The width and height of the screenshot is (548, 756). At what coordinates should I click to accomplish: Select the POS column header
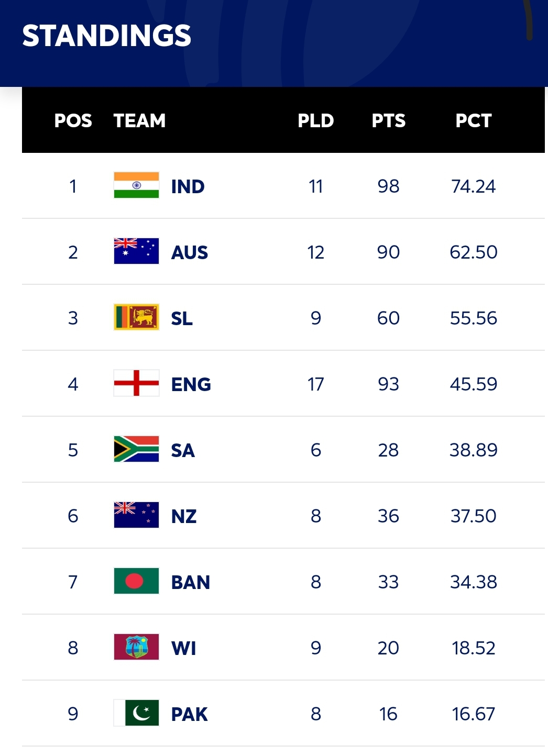coord(73,120)
